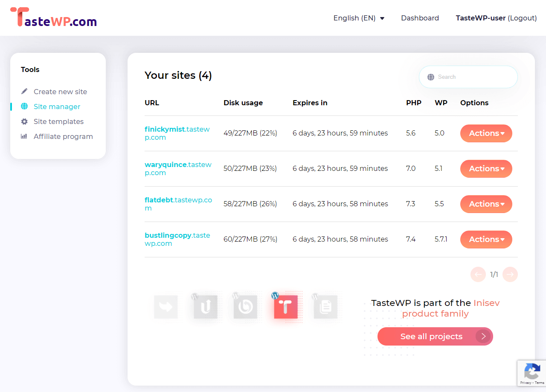
Task: Click the grey swirl plugin icon
Action: click(245, 307)
